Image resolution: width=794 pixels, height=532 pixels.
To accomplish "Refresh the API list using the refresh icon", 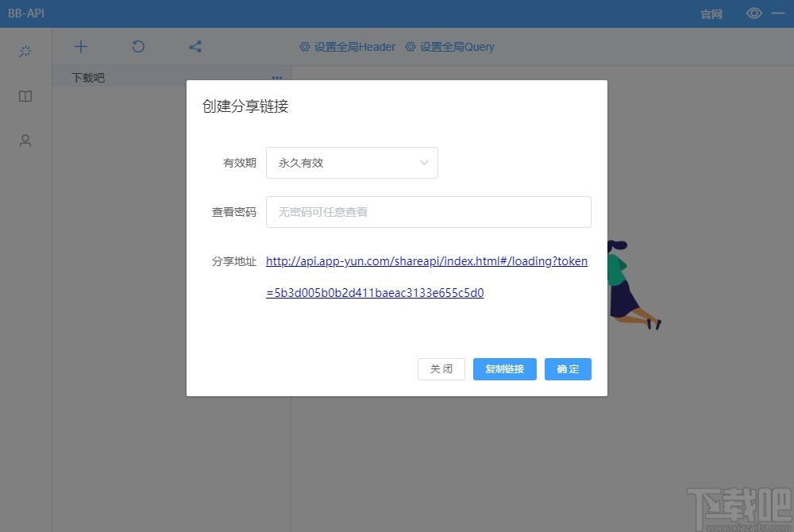I will (x=137, y=46).
